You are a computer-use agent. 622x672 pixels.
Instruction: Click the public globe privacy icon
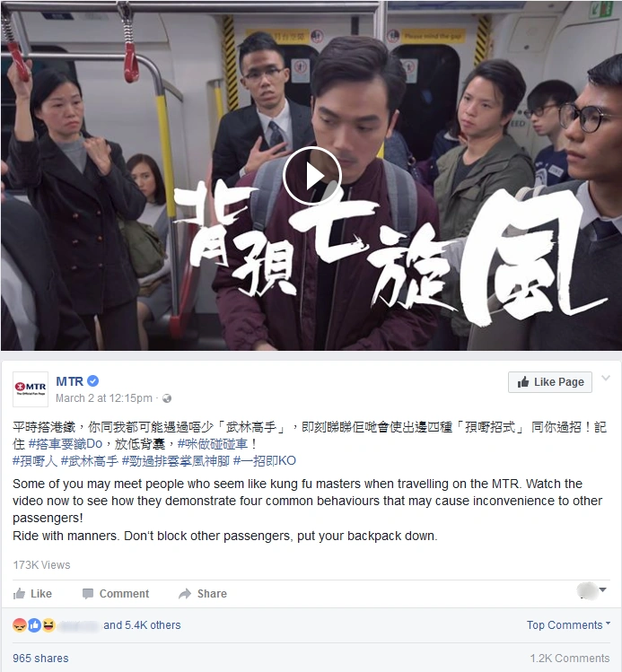click(x=167, y=398)
